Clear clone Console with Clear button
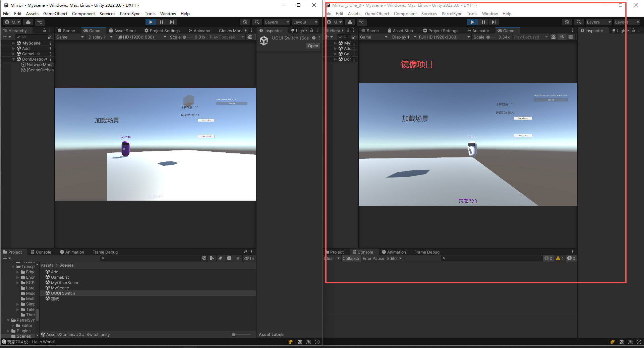 [330, 258]
